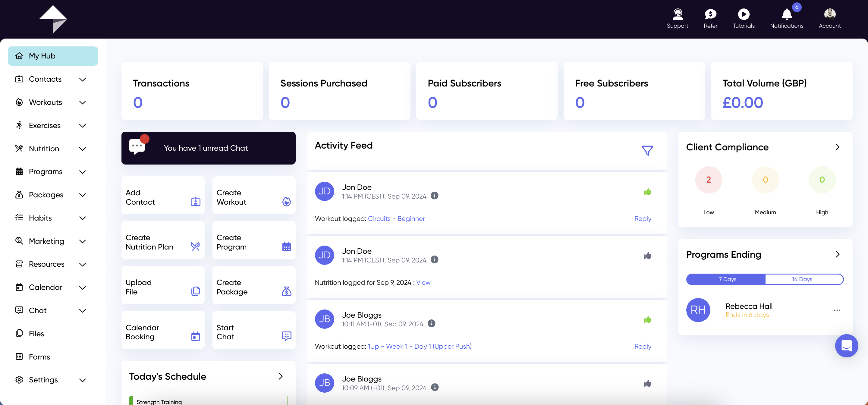Image resolution: width=868 pixels, height=405 pixels.
Task: Open Rebecca Hall's three-dot options menu
Action: pos(837,310)
